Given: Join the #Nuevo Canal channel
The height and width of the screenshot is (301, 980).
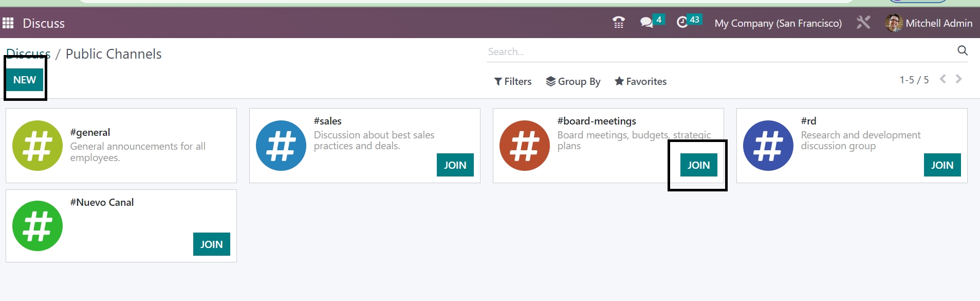Looking at the screenshot, I should click(x=211, y=244).
